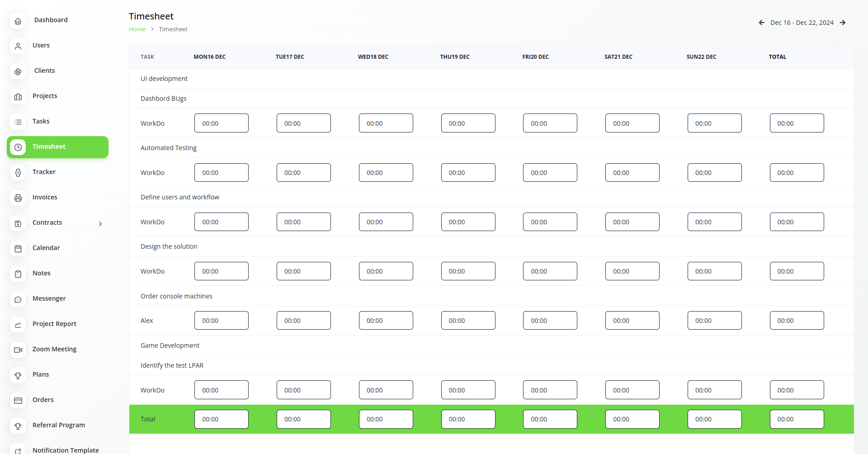This screenshot has height=454, width=868.
Task: Click the Dashboard home icon
Action: coord(18,21)
